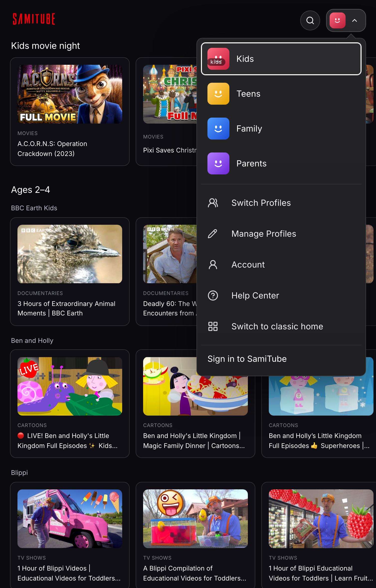
Task: Click the blue Family avatar icon
Action: pyautogui.click(x=218, y=129)
